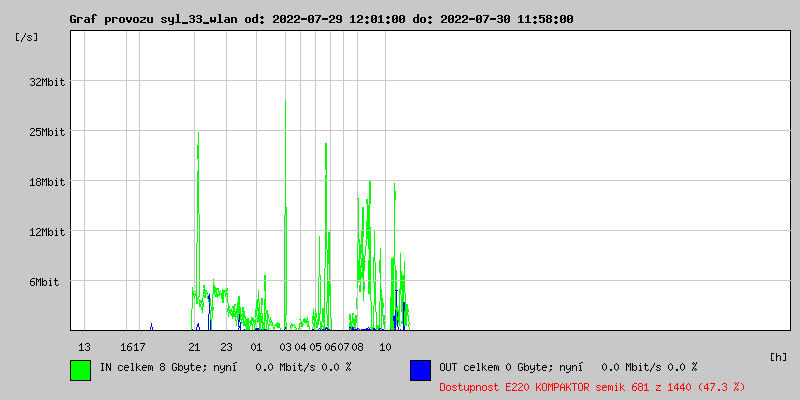The image size is (800, 400).
Task: Click the blue OUT legend color swatch
Action: pos(420,370)
